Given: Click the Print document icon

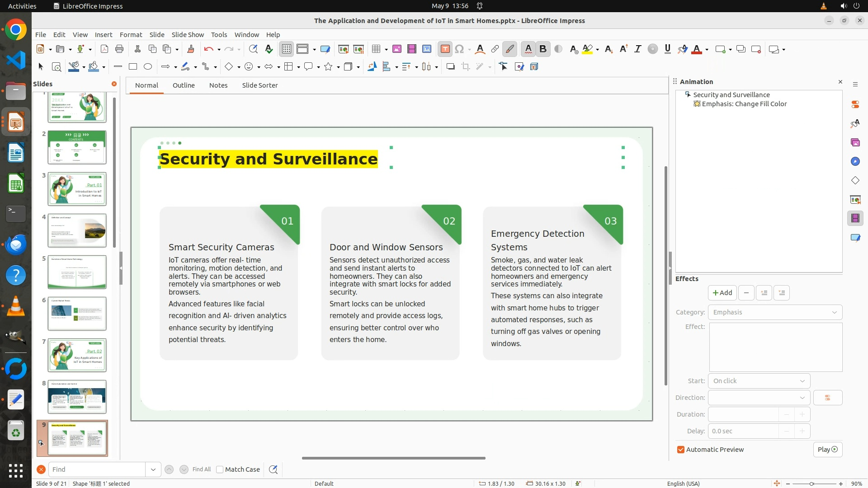Looking at the screenshot, I should click(x=119, y=49).
